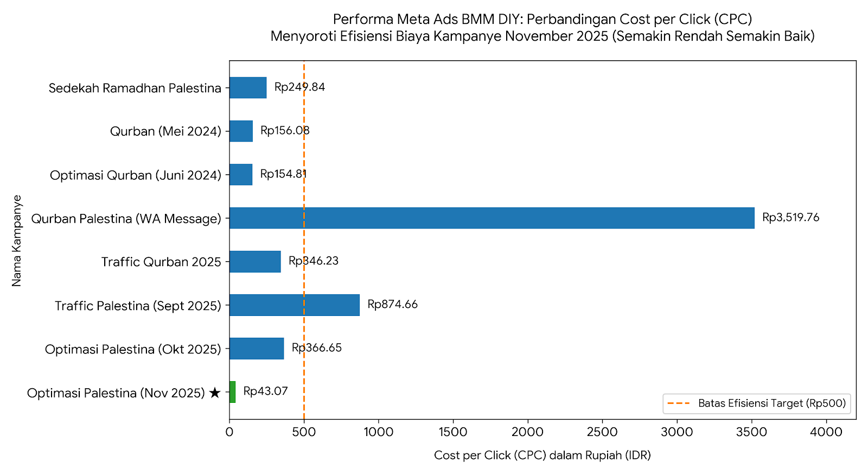Click the 'Qurban Palestina (WA Message)' label
Screen dimensions: 868x474
(126, 219)
